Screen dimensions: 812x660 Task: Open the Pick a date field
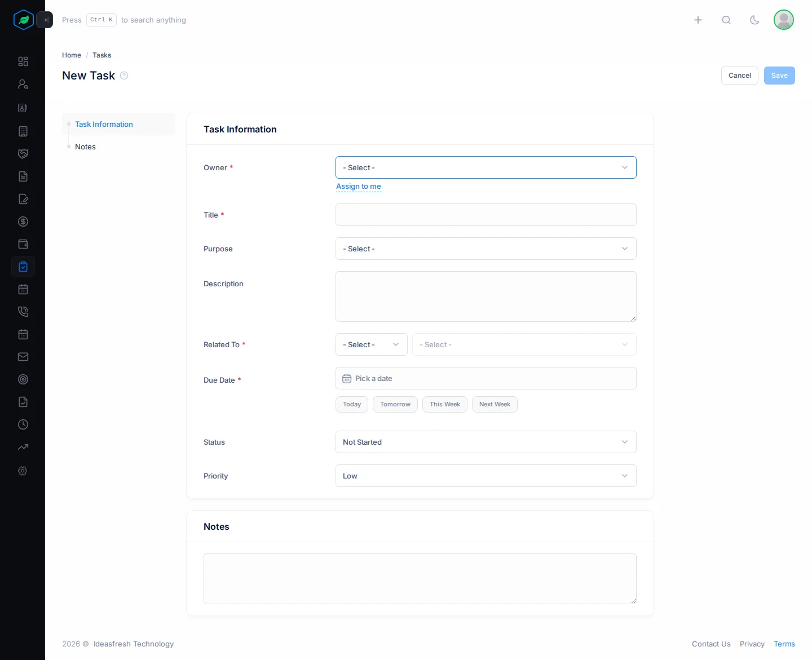coord(486,378)
